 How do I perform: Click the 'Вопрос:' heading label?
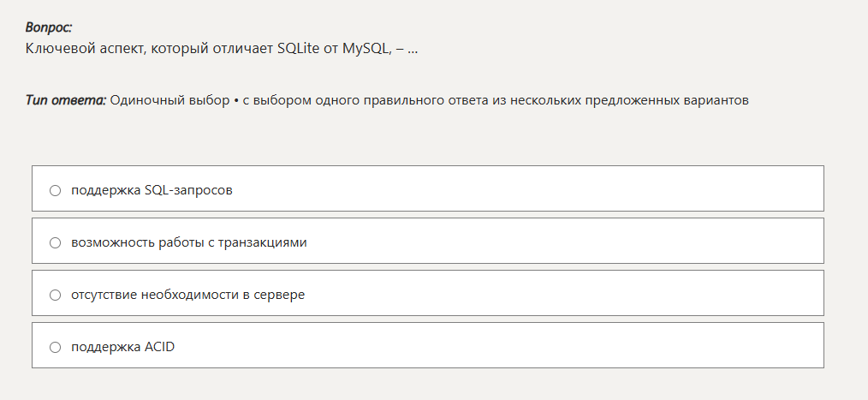(x=49, y=28)
